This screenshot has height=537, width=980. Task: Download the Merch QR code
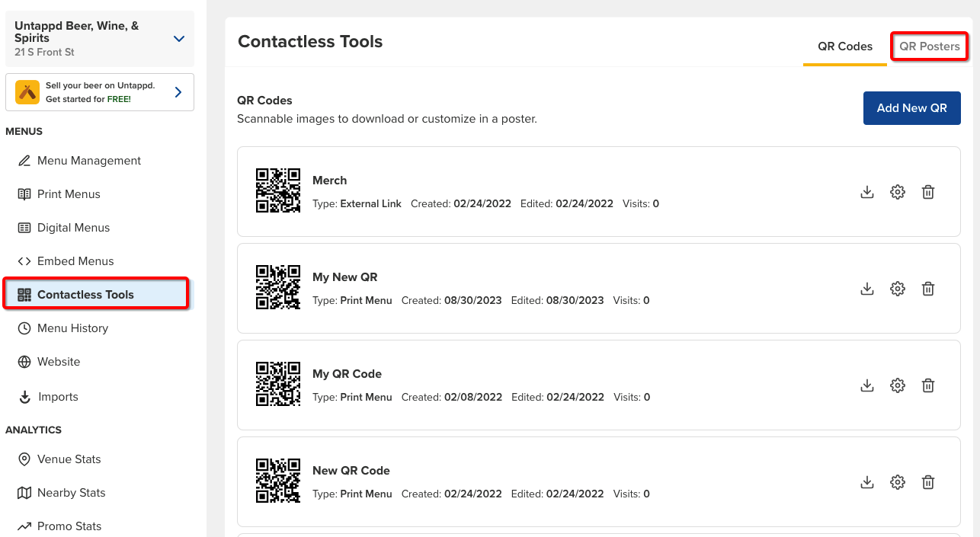(866, 192)
